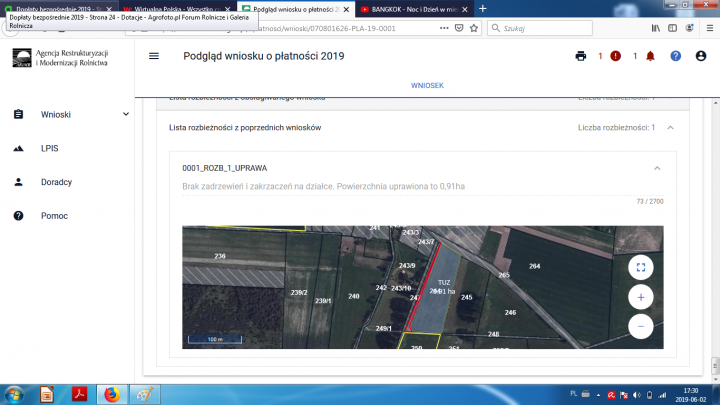Click the LPIS mountain icon

[18, 148]
